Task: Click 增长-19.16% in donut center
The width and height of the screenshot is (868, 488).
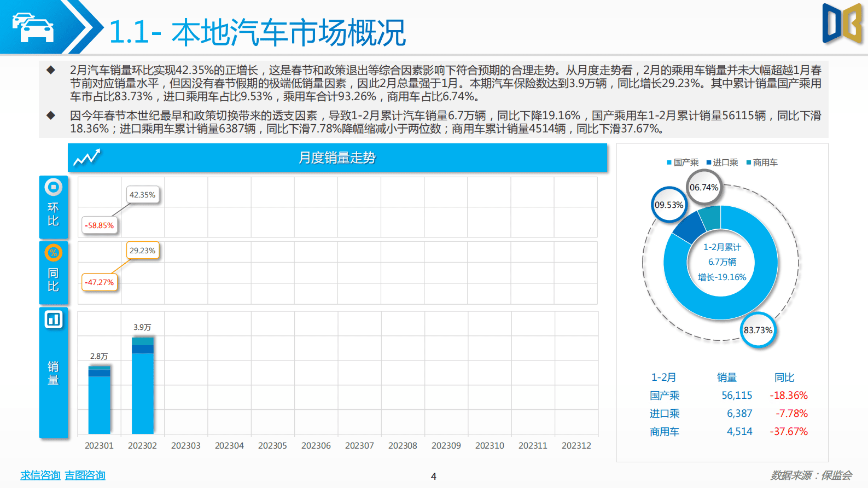Action: (x=722, y=277)
